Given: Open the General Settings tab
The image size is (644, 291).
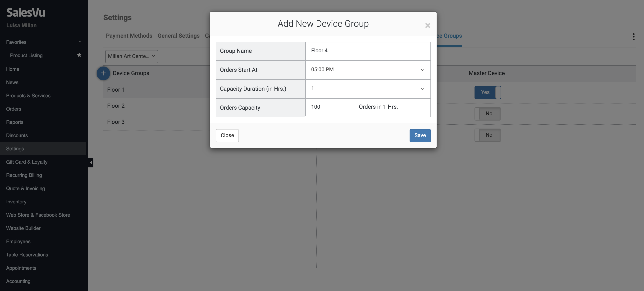Looking at the screenshot, I should [x=178, y=36].
